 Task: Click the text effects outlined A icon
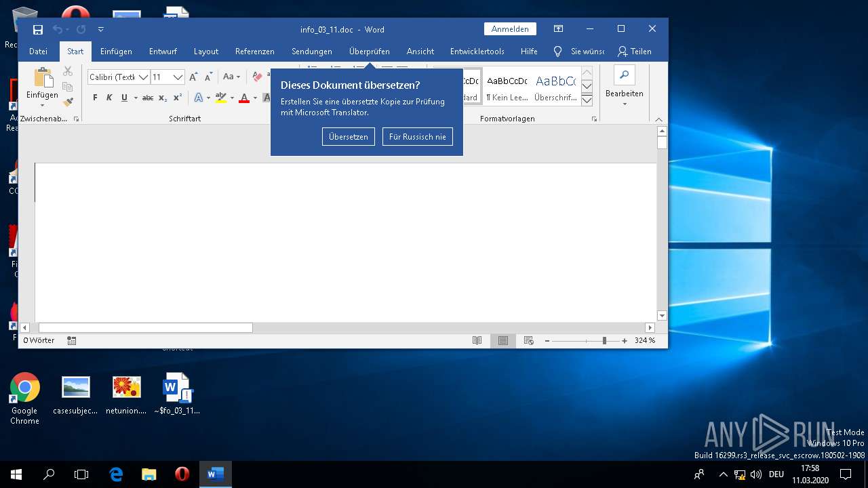(x=198, y=98)
